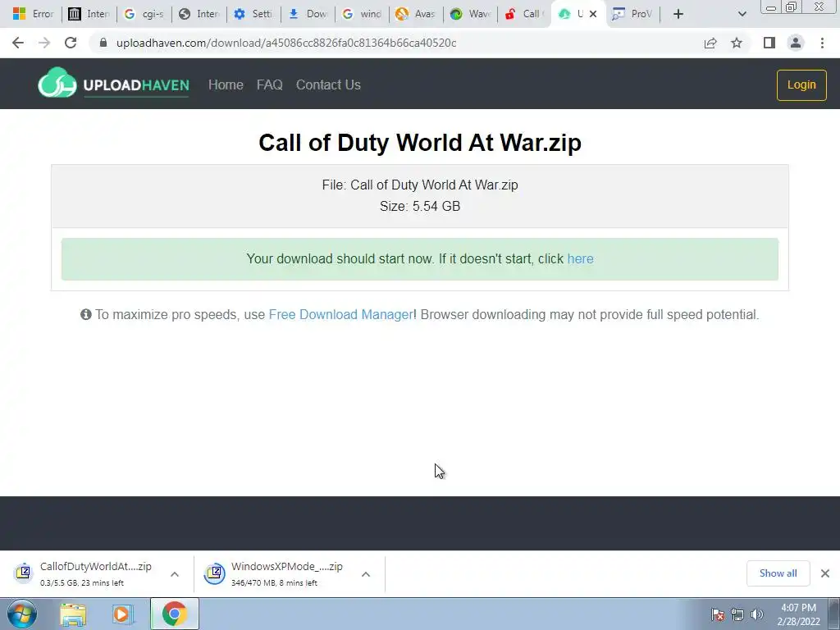
Task: Open Chrome three-dot menu
Action: tap(822, 43)
